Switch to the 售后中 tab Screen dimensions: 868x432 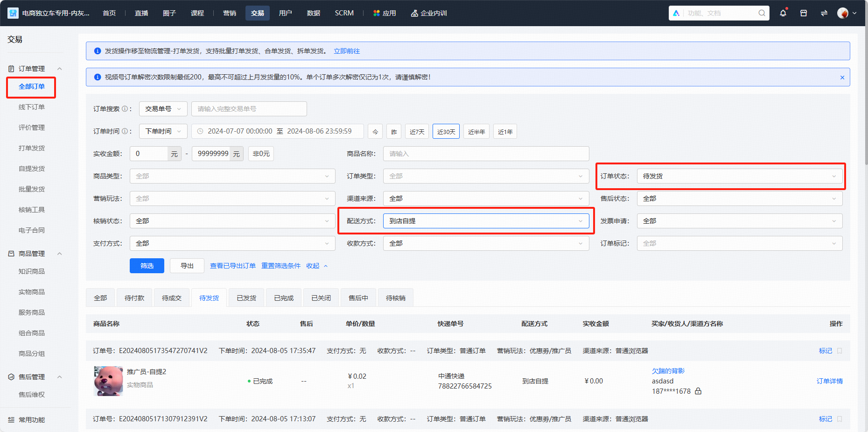pos(358,298)
